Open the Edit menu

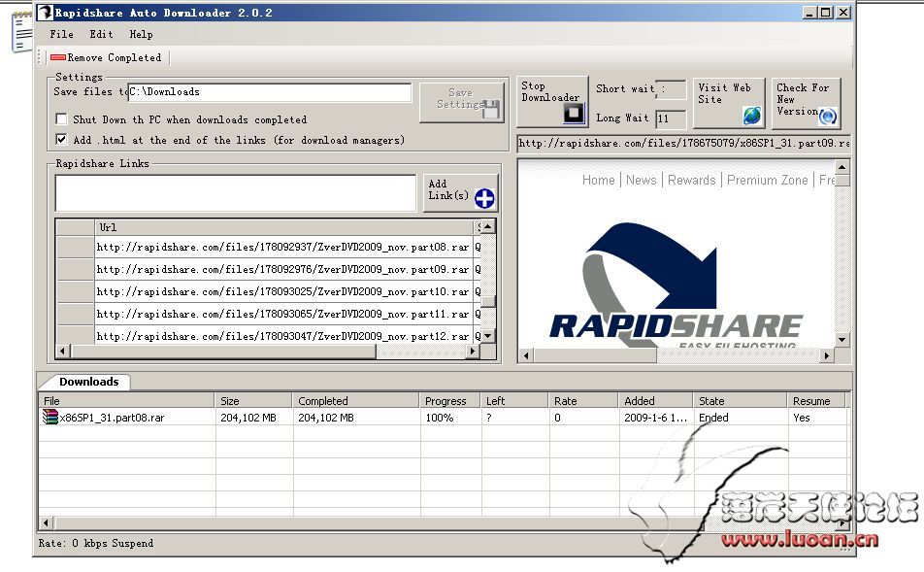click(x=101, y=34)
